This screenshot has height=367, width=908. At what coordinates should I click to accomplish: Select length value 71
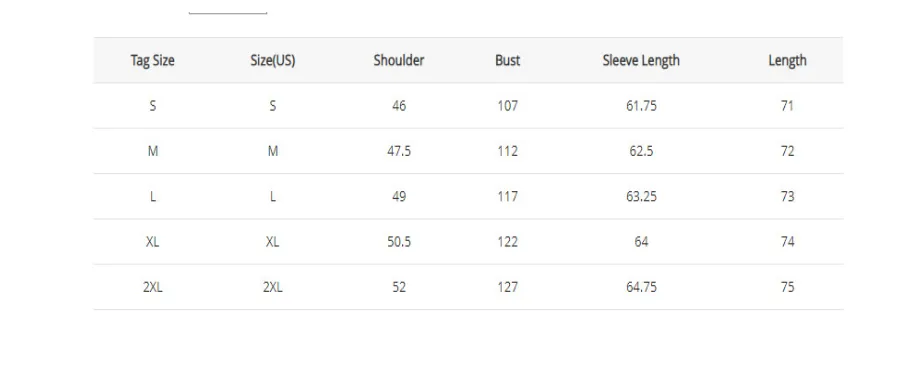pos(788,106)
